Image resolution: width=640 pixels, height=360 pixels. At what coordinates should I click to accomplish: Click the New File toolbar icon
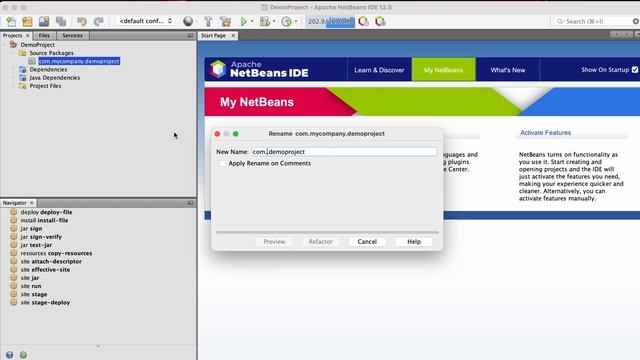coord(11,21)
